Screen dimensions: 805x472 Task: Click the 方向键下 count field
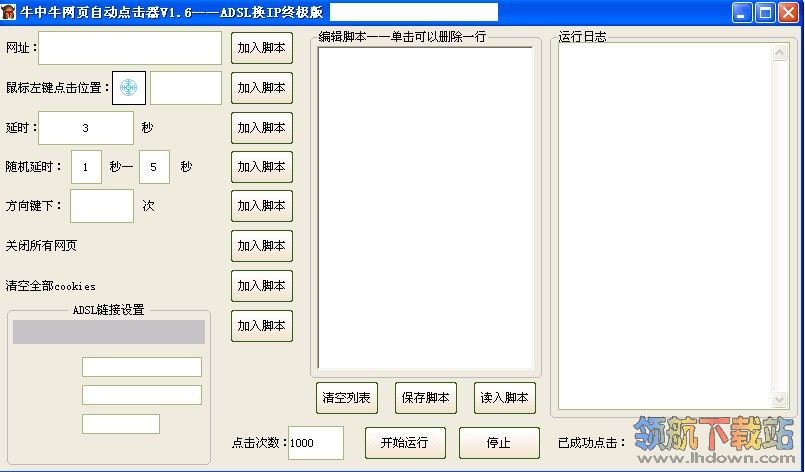point(102,206)
